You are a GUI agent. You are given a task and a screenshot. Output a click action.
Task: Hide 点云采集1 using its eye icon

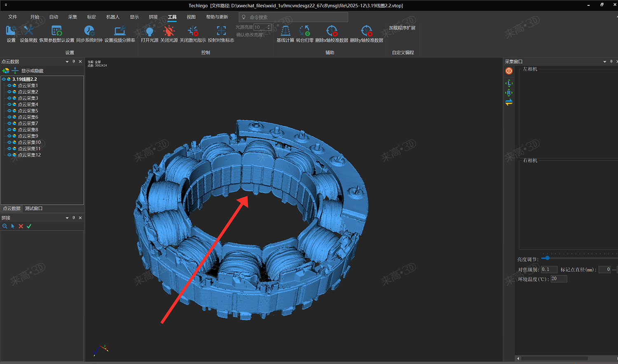(x=9, y=86)
